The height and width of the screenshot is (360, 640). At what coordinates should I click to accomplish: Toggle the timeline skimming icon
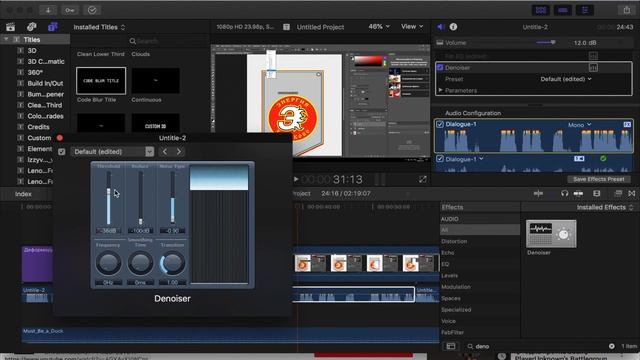pyautogui.click(x=538, y=193)
